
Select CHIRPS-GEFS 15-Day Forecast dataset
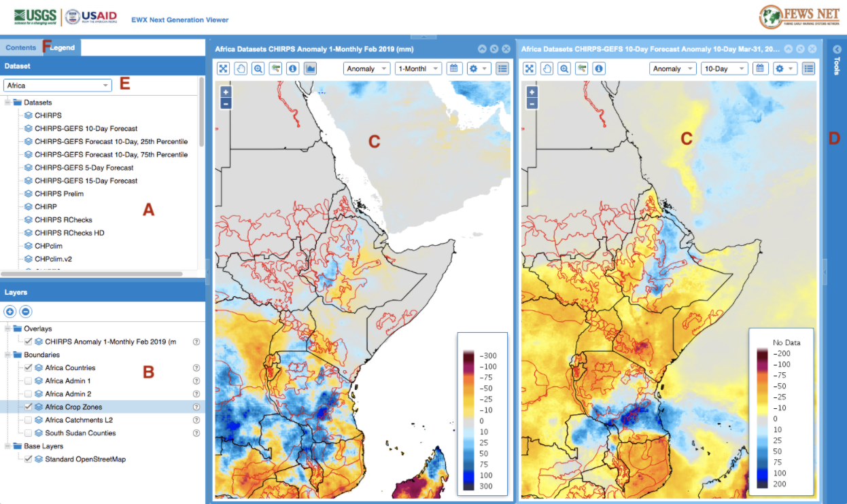(86, 181)
